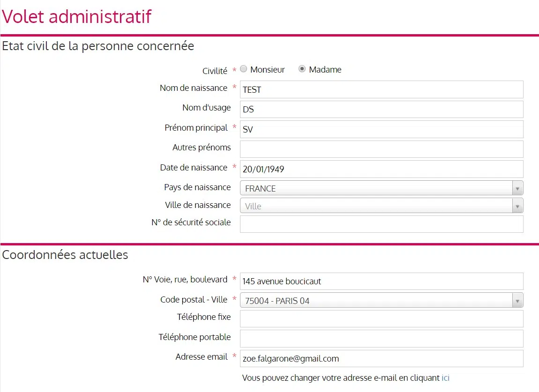539x392 pixels.
Task: Click the Téléphone fixe input box
Action: pos(381,318)
